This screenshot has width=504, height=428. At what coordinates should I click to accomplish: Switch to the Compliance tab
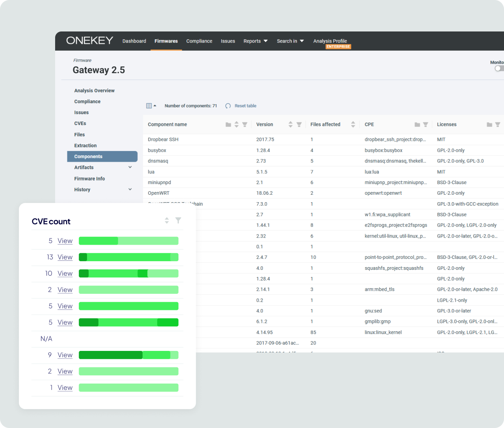[199, 41]
